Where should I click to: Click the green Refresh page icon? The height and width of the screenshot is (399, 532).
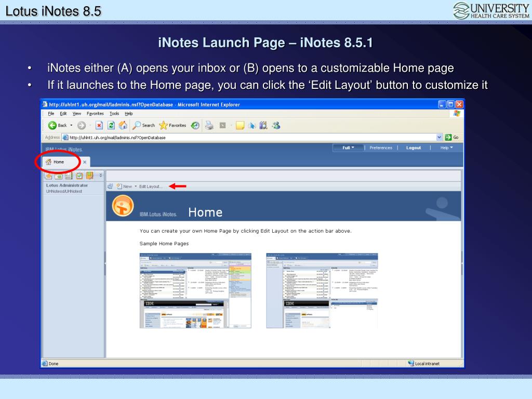(111, 126)
